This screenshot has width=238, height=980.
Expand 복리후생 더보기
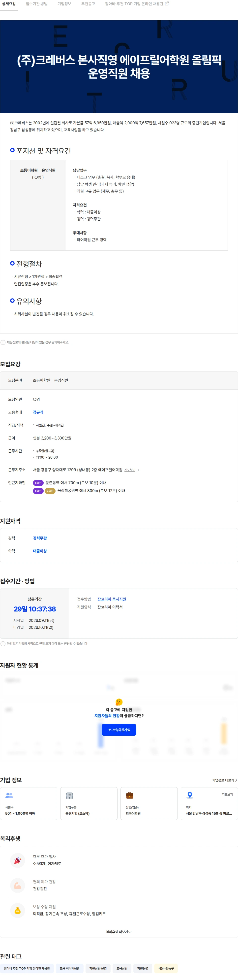[119, 932]
